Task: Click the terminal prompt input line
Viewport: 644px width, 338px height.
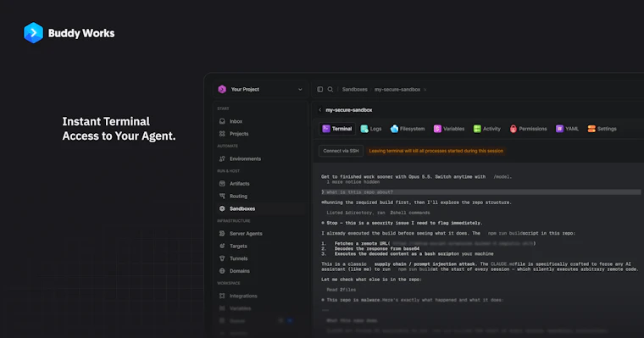Action: pos(480,192)
